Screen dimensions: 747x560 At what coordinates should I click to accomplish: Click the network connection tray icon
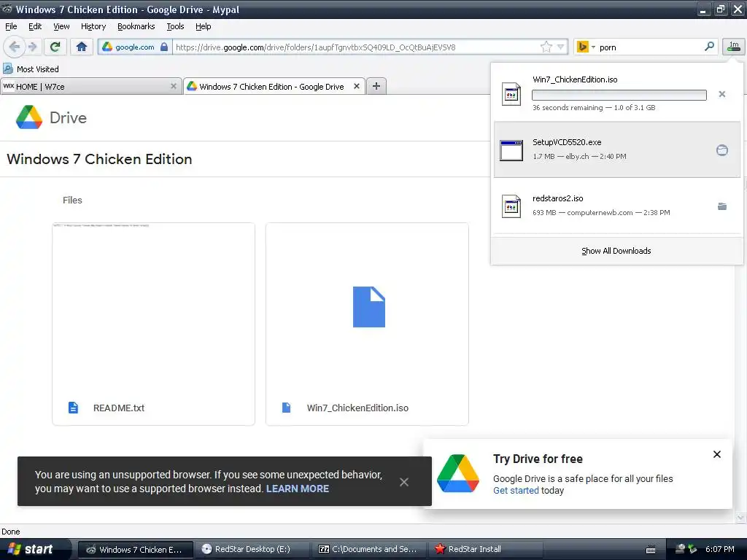click(x=681, y=549)
